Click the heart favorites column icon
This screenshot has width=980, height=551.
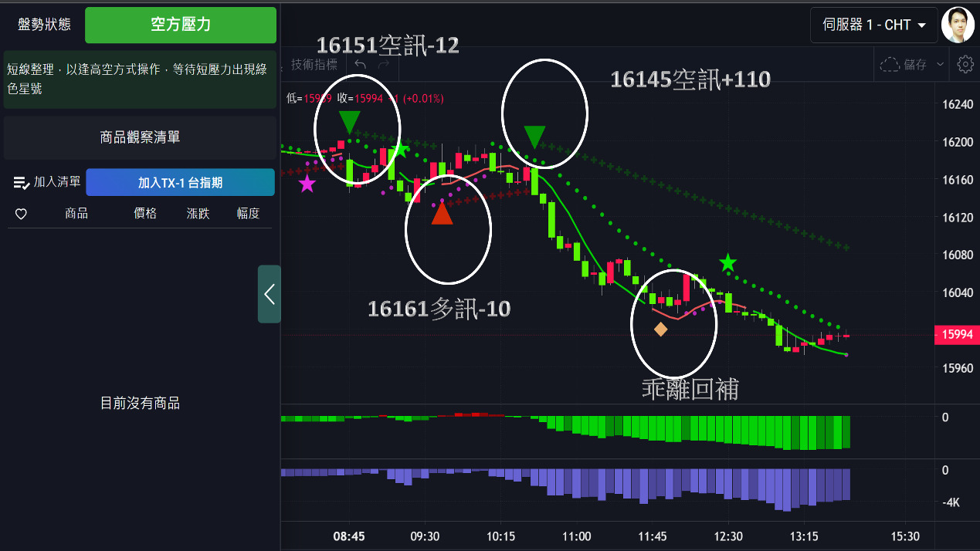click(x=21, y=214)
